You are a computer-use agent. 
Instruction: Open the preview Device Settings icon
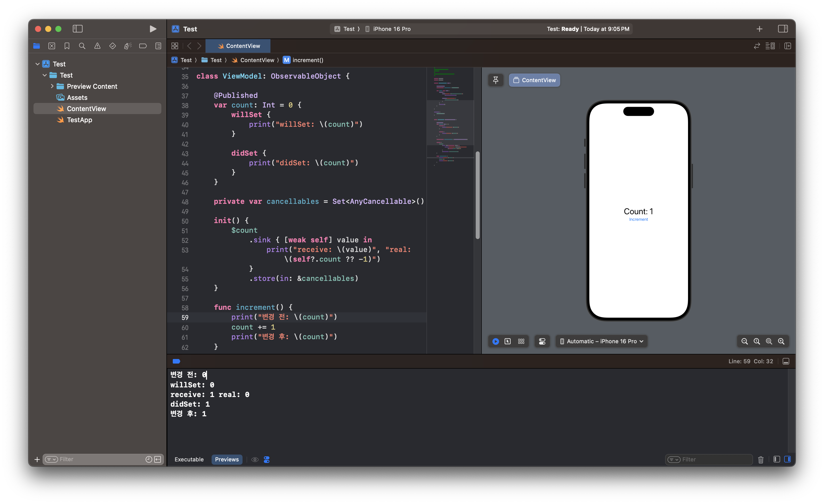(542, 341)
